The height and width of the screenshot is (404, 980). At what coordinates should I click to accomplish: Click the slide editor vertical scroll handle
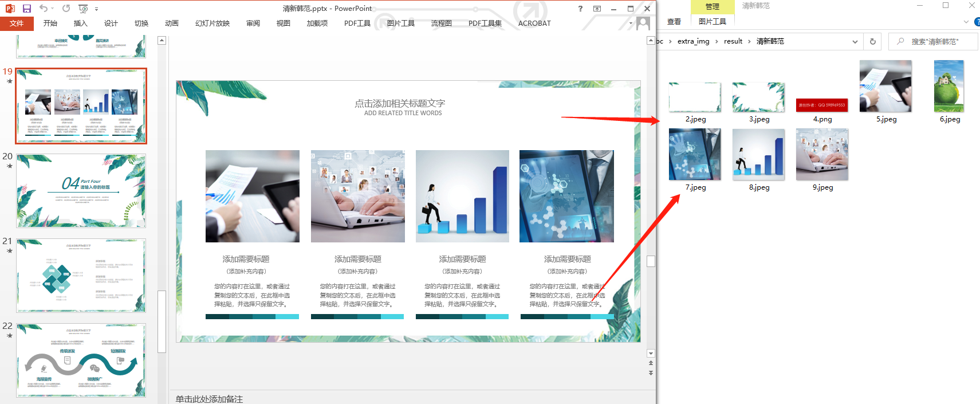651,261
